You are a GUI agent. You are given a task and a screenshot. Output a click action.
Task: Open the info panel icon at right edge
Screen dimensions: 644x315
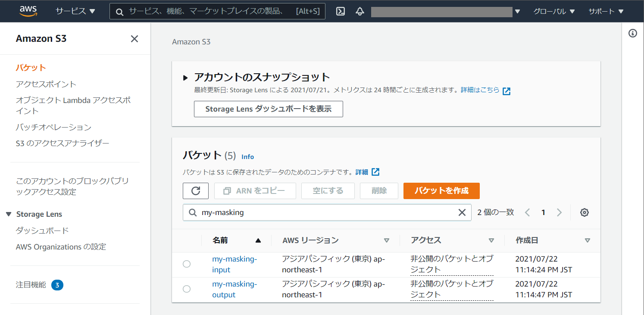(x=633, y=33)
